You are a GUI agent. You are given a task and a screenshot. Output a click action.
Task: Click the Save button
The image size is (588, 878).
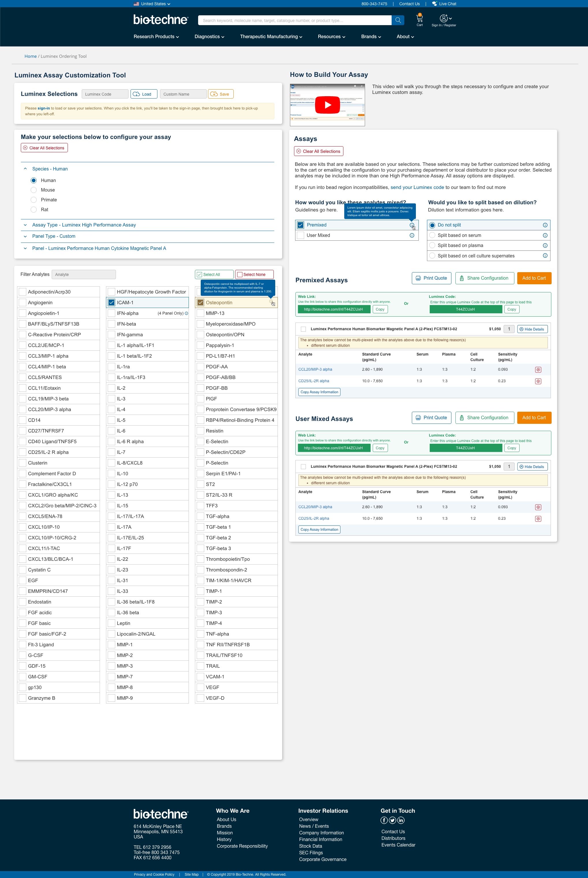(x=221, y=94)
